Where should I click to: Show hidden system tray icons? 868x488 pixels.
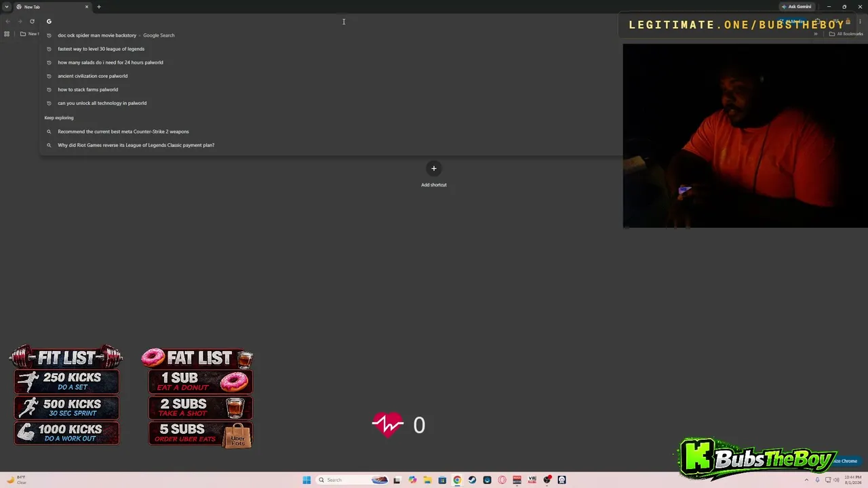coord(806,480)
